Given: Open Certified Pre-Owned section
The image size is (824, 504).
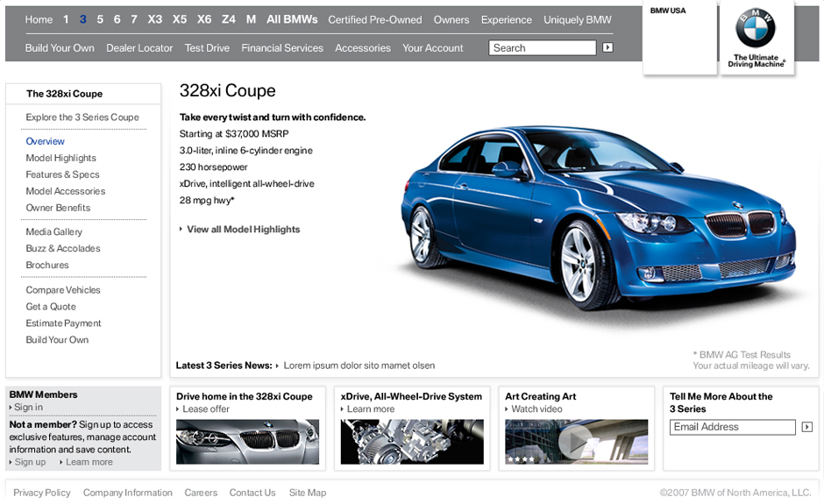Looking at the screenshot, I should coord(374,20).
